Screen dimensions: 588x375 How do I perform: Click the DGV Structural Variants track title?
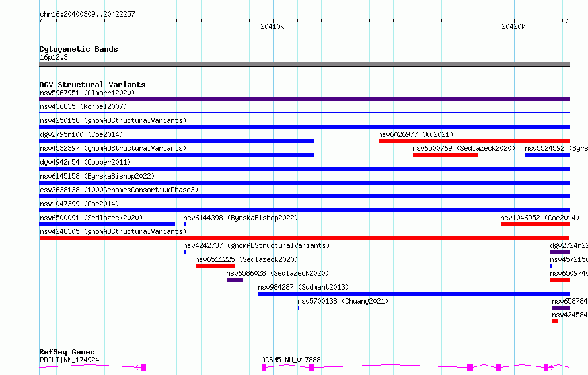point(92,85)
